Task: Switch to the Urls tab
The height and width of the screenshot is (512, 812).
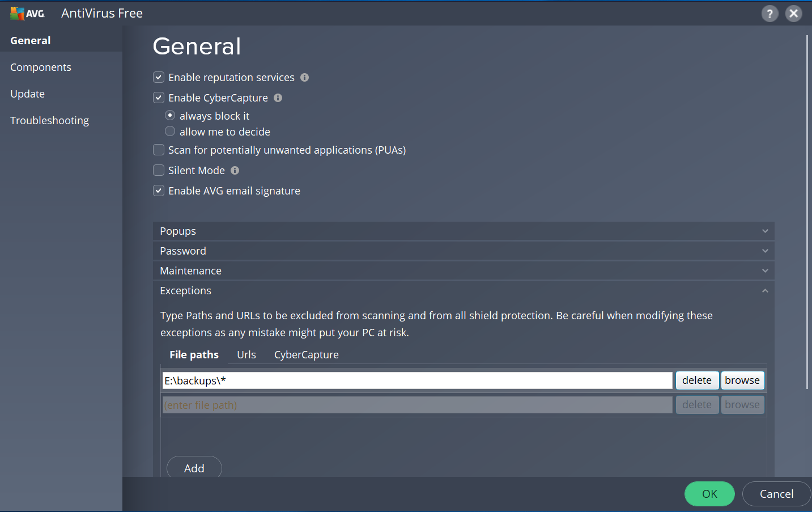Action: coord(246,355)
